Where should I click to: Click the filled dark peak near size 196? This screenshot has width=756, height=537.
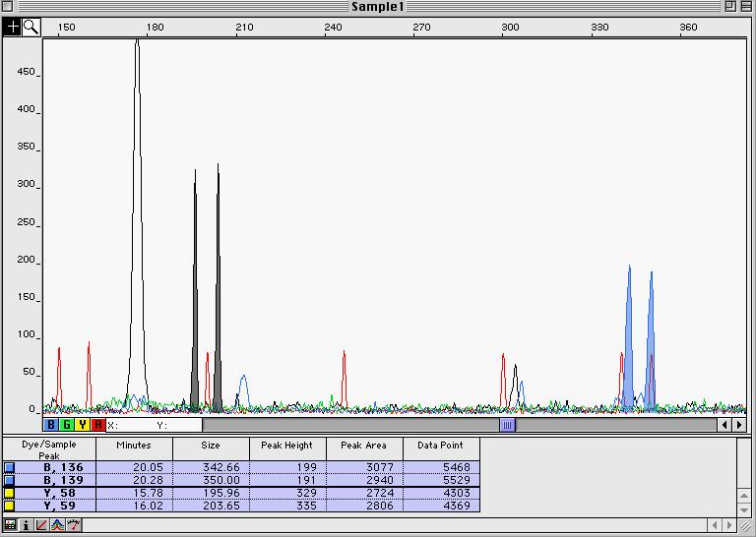point(195,337)
